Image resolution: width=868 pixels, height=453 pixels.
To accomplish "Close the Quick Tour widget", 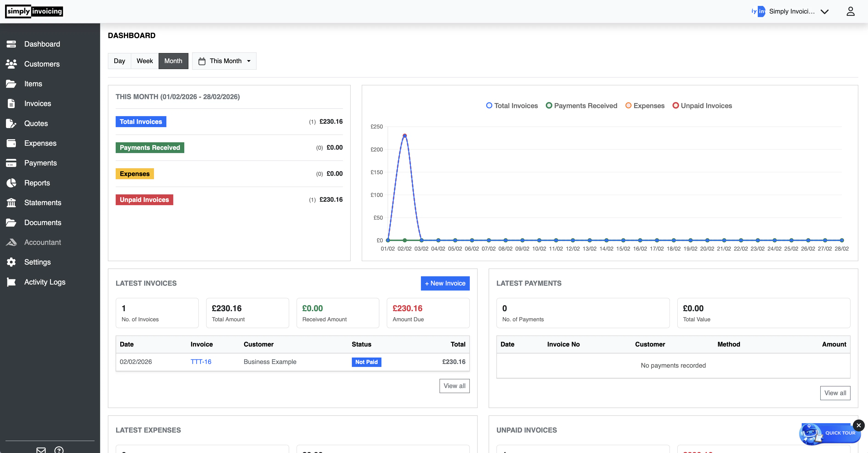I will coord(859,425).
